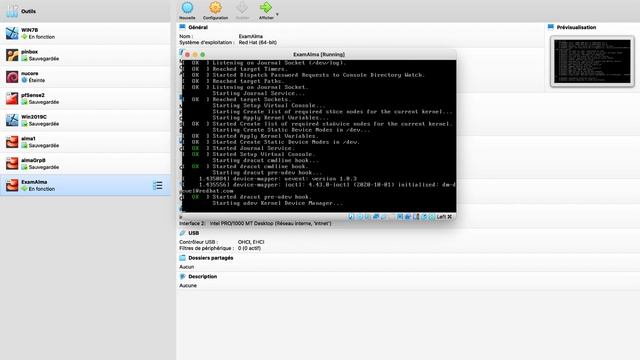Click the Prévisualisation header label
The width and height of the screenshot is (640, 360).
click(576, 27)
